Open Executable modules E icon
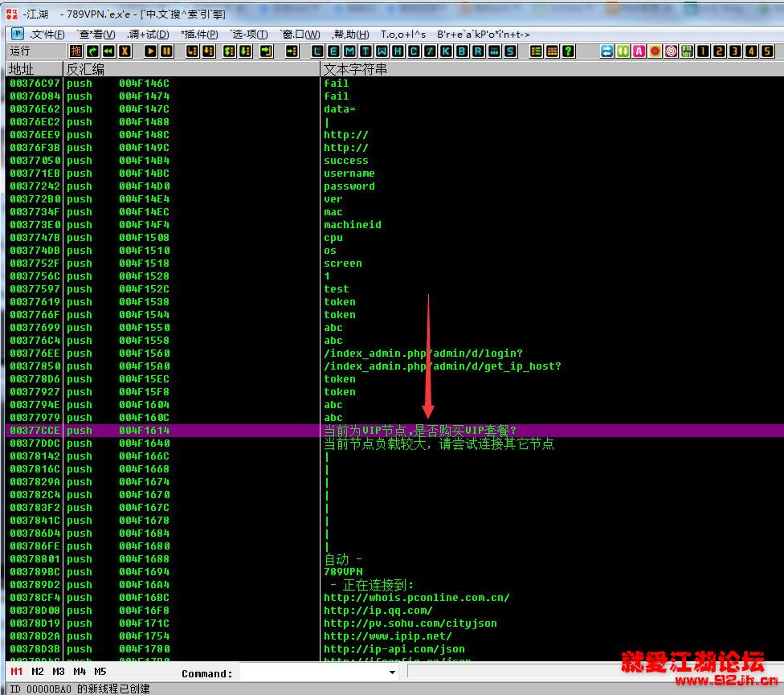Viewport: 784px width, 695px height. [x=333, y=51]
